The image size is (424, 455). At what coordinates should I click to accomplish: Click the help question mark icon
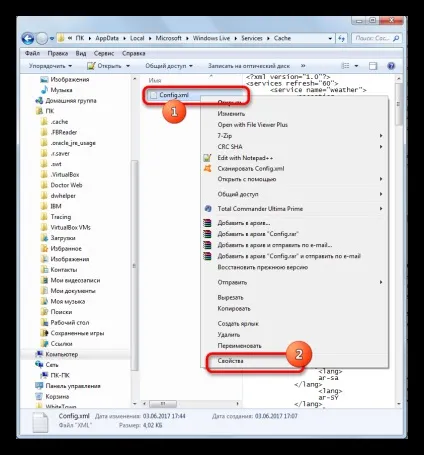click(x=391, y=66)
